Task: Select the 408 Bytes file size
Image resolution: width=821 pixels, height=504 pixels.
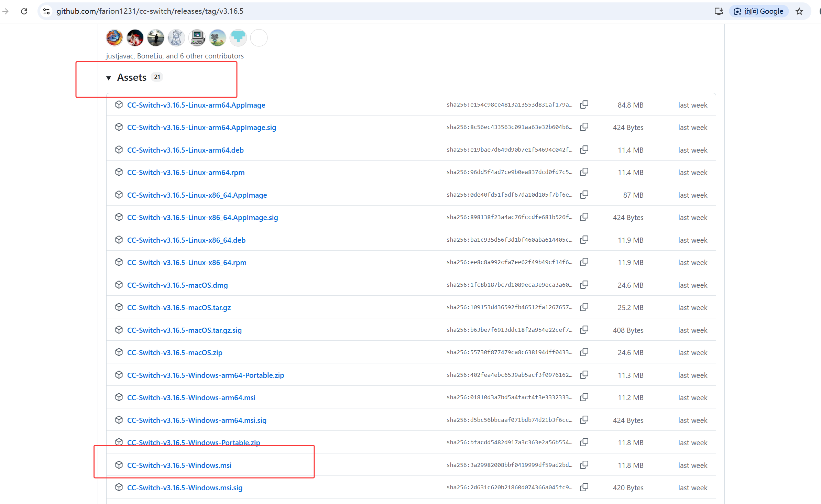Action: pos(628,330)
